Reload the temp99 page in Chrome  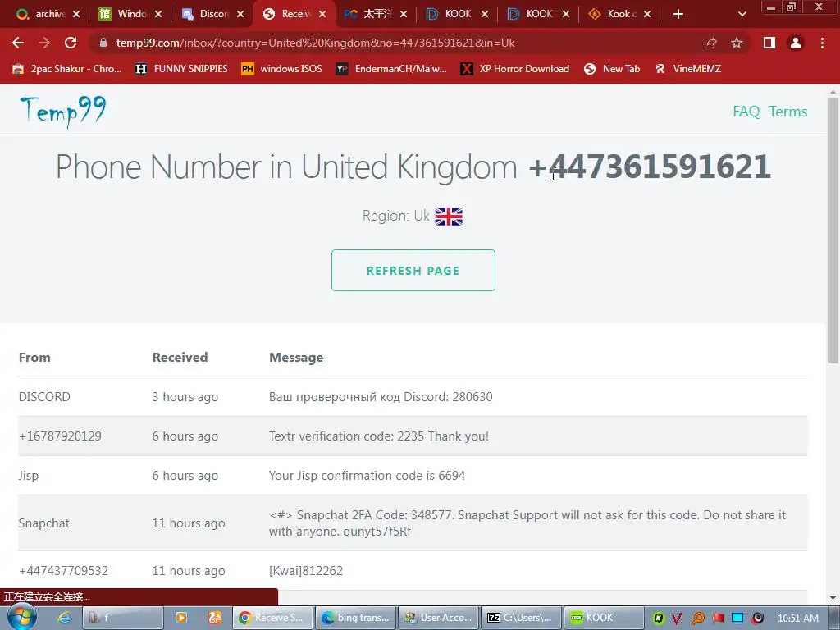(x=71, y=43)
